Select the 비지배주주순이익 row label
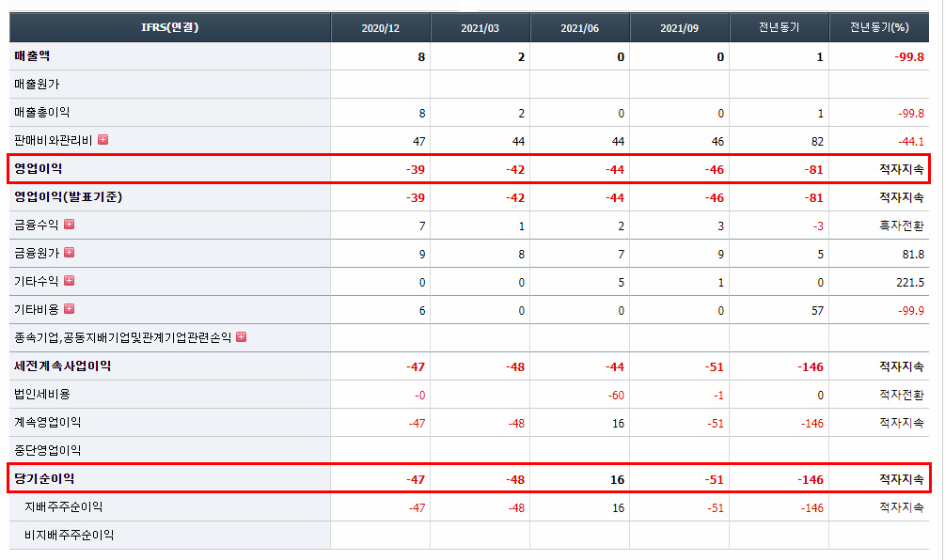The width and height of the screenshot is (945, 560). click(69, 536)
